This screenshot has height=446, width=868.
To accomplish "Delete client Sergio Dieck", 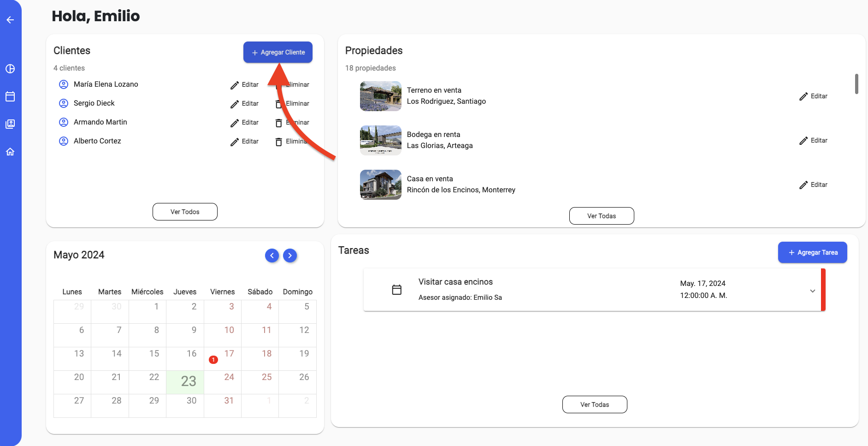I will click(292, 104).
